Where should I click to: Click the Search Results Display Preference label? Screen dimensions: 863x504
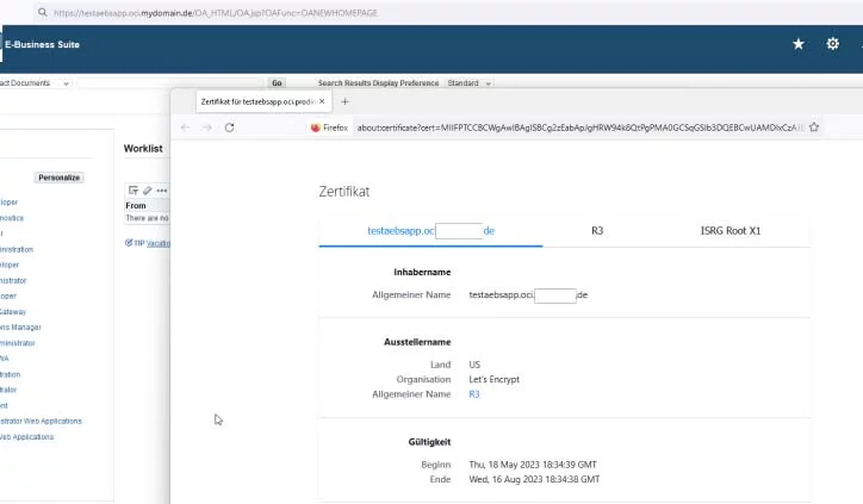pyautogui.click(x=378, y=83)
